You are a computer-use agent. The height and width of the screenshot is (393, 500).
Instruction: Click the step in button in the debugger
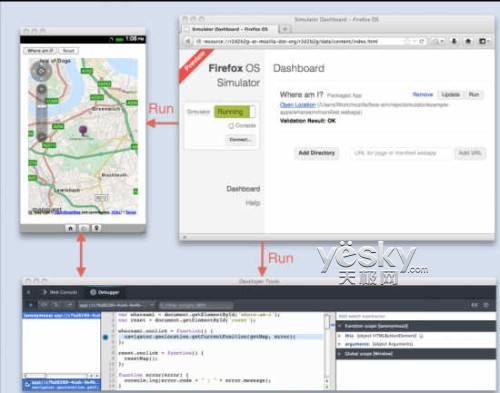[57, 305]
